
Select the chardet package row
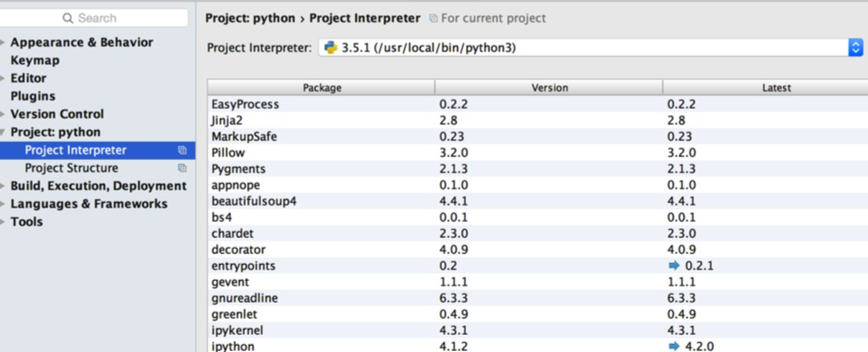(x=538, y=233)
